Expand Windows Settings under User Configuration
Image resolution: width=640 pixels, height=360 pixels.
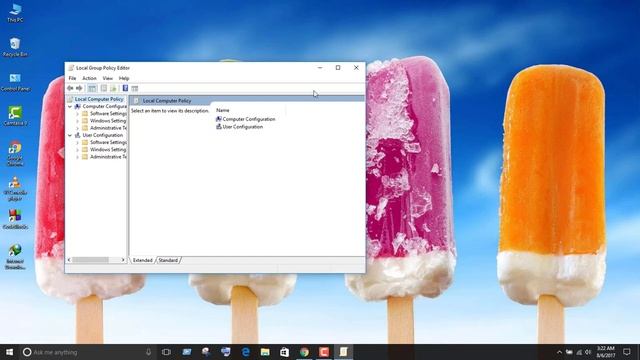77,150
